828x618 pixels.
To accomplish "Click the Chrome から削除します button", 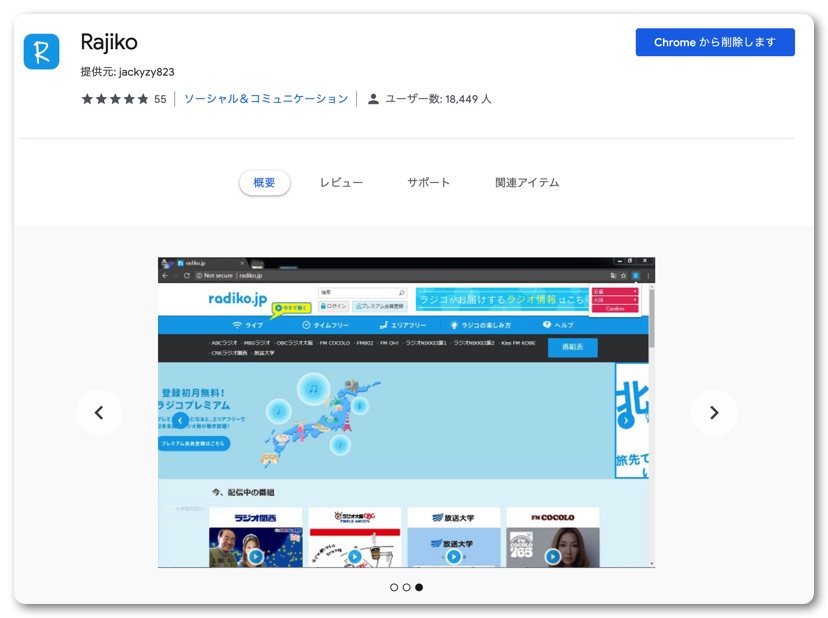I will [715, 42].
